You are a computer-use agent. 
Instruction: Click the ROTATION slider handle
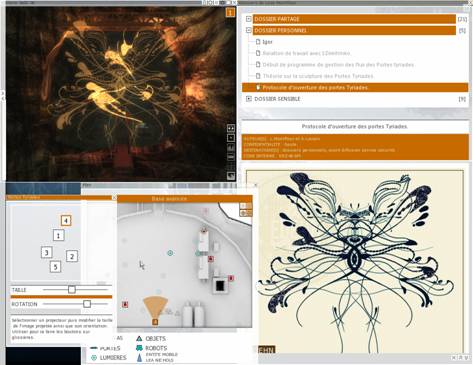pyautogui.click(x=87, y=304)
